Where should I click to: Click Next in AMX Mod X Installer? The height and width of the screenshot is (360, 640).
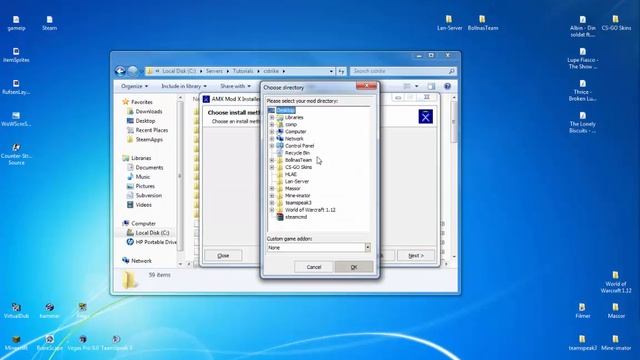416,256
